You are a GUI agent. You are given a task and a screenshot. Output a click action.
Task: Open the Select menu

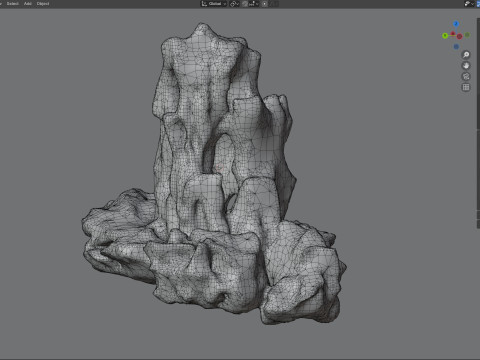tap(12, 4)
